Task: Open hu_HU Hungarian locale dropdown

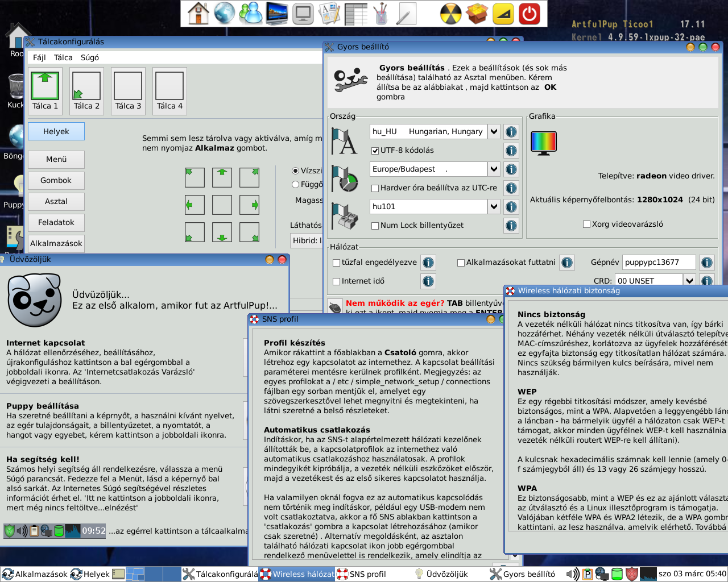Action: 494,132
